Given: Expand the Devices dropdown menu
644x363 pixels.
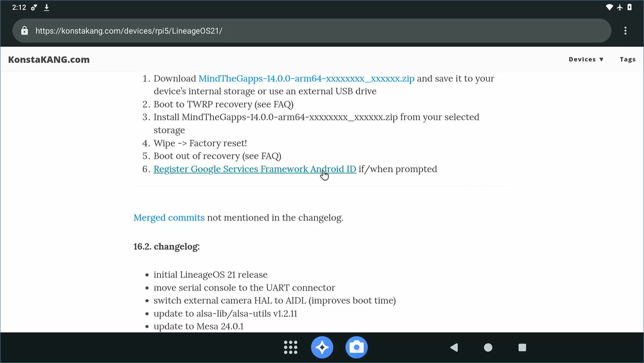Looking at the screenshot, I should point(586,59).
